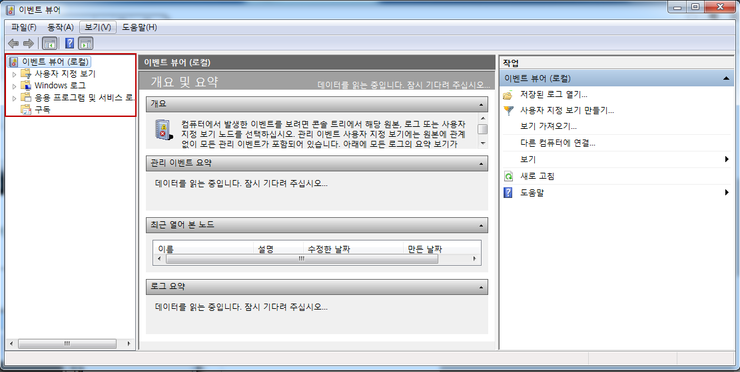The height and width of the screenshot is (372, 740).
Task: Expand the Windows 로그 tree node
Action: pos(14,86)
